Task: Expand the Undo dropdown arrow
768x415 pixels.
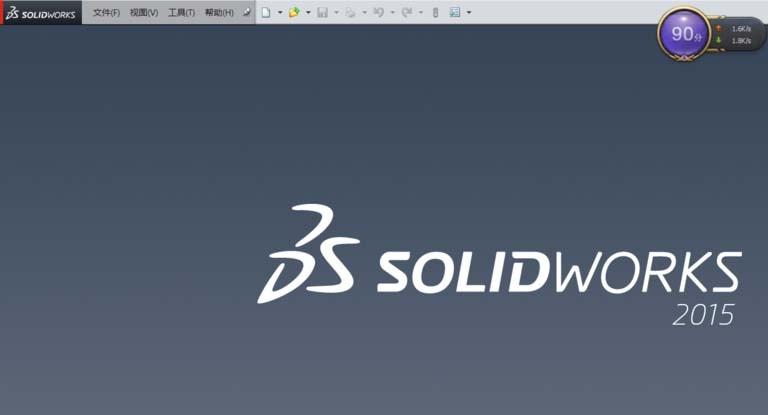Action: tap(392, 13)
